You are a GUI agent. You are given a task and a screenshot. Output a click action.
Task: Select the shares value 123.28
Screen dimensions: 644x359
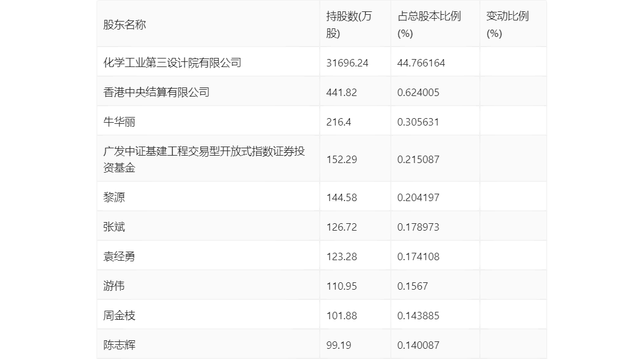[341, 257]
